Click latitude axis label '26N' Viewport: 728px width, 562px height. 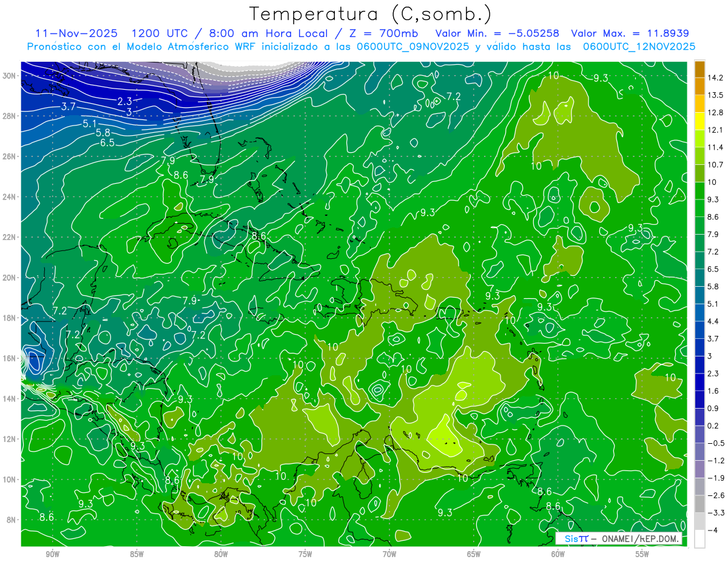coord(9,156)
